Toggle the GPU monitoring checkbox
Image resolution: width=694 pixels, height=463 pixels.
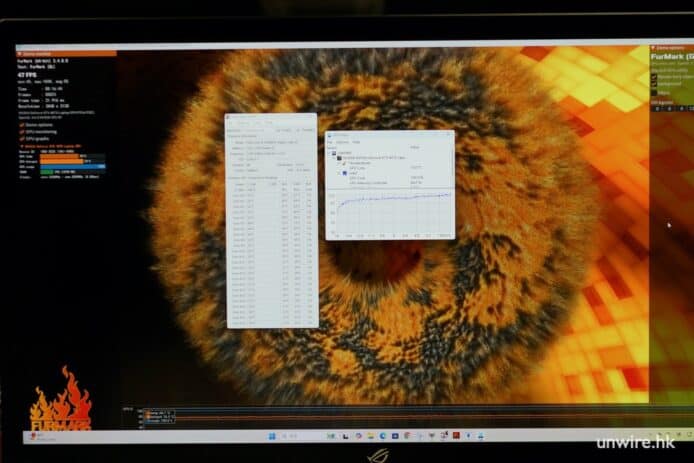tap(22, 133)
